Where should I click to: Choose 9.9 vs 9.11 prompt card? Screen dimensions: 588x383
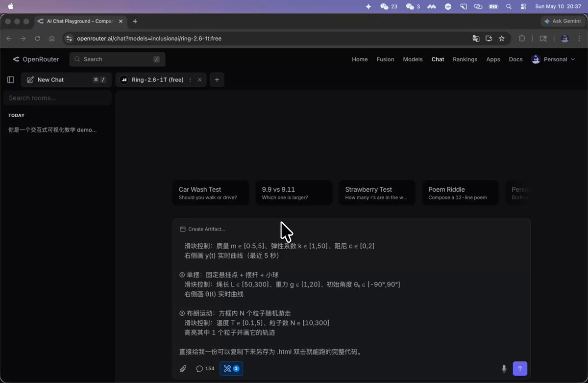click(x=294, y=193)
